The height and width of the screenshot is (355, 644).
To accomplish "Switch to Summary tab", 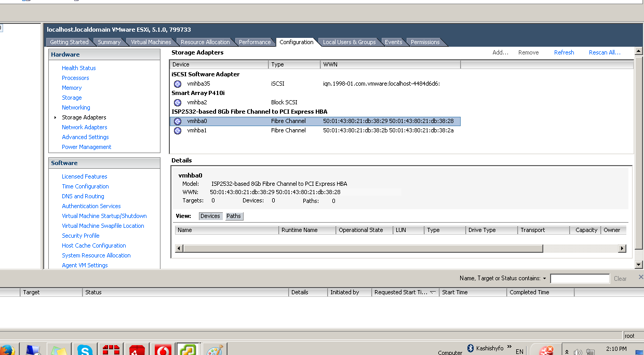I will (x=109, y=42).
